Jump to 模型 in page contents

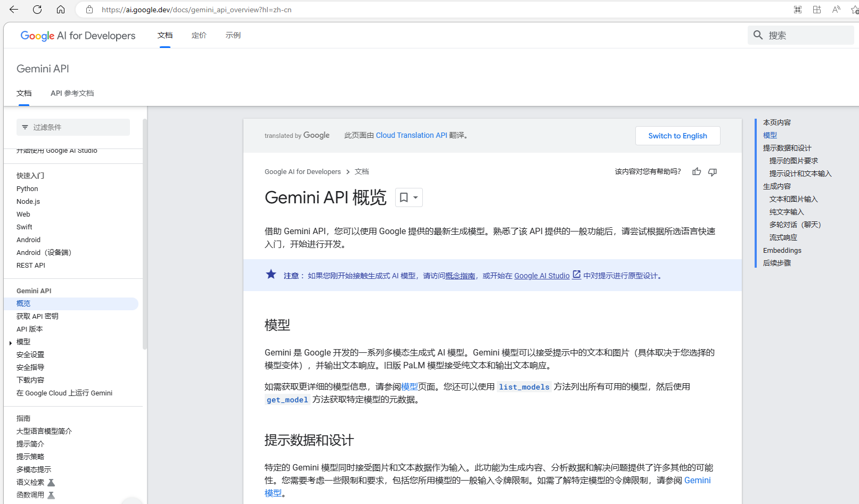coord(770,135)
